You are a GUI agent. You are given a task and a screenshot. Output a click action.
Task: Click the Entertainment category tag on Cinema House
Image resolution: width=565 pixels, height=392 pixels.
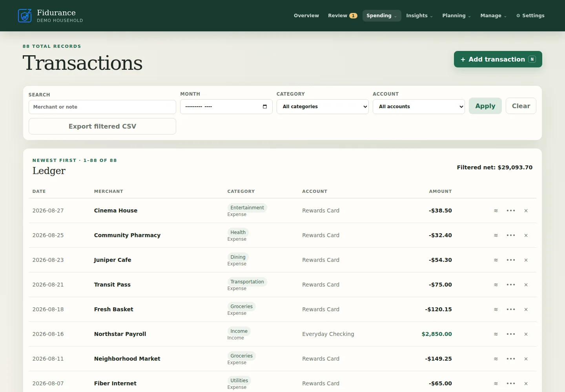pyautogui.click(x=247, y=208)
